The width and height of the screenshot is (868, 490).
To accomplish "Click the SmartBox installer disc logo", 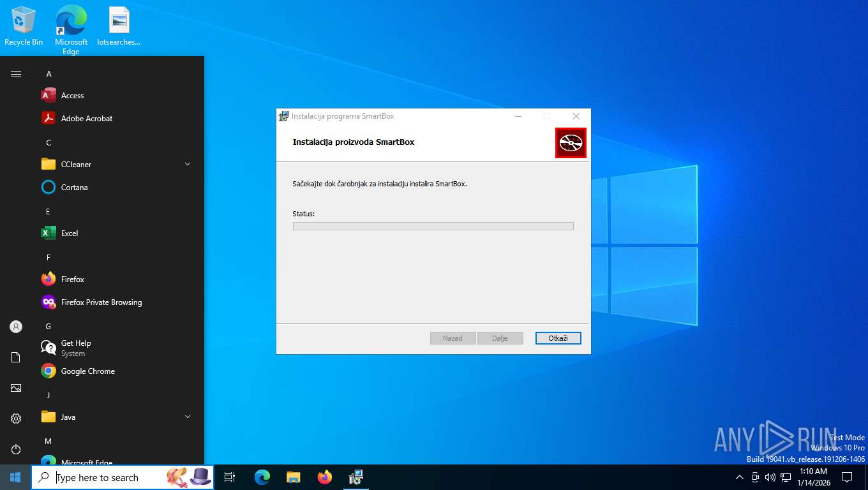I will 571,143.
